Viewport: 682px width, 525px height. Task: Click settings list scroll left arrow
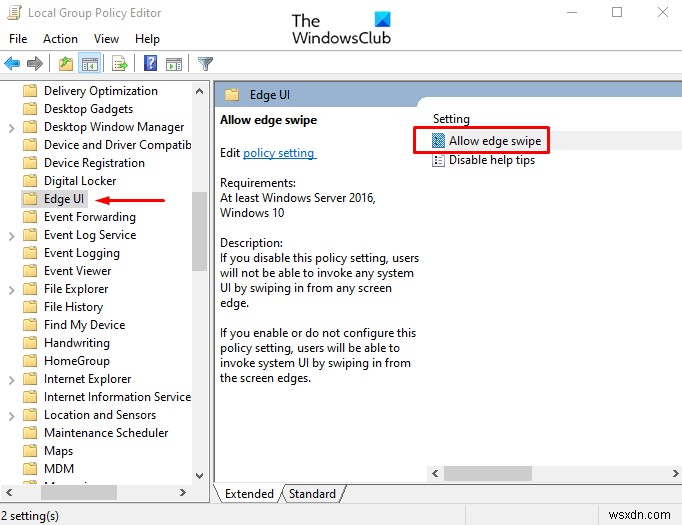tap(435, 473)
